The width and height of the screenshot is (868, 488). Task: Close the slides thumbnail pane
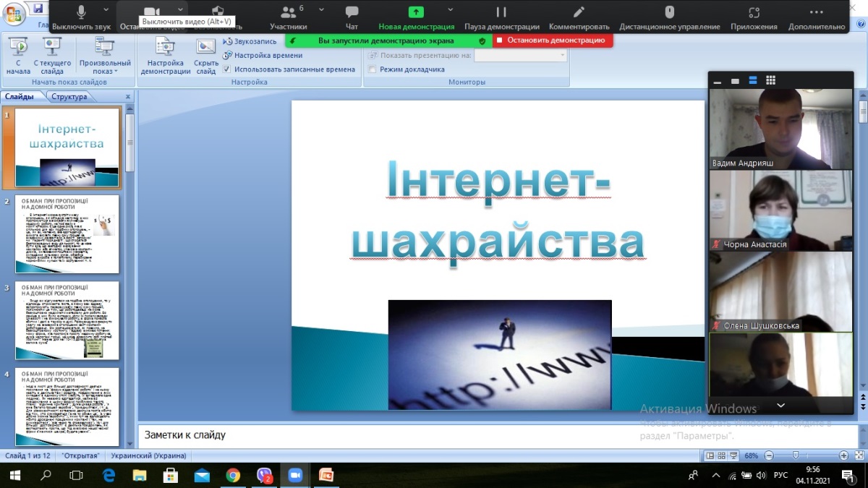pos(128,96)
